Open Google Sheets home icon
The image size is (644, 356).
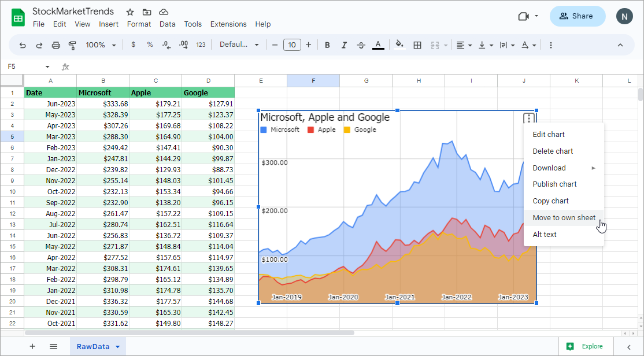[18, 18]
